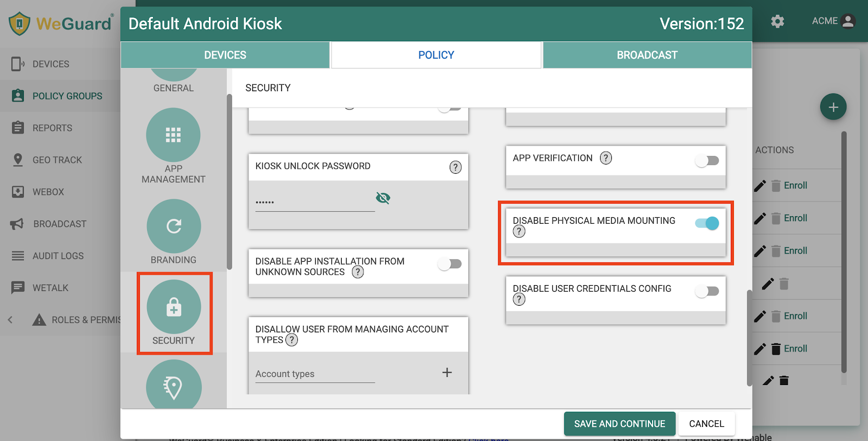This screenshot has height=441, width=868.
Task: Open Policy Groups in the sidebar
Action: 60,96
